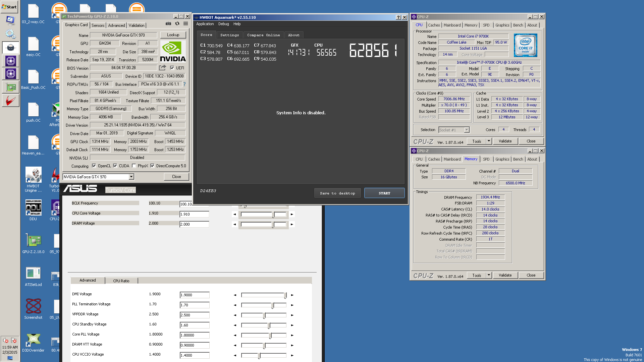Click the CPU Core Voltage slider handle
Image resolution: width=644 pixels, height=362 pixels.
273,215
